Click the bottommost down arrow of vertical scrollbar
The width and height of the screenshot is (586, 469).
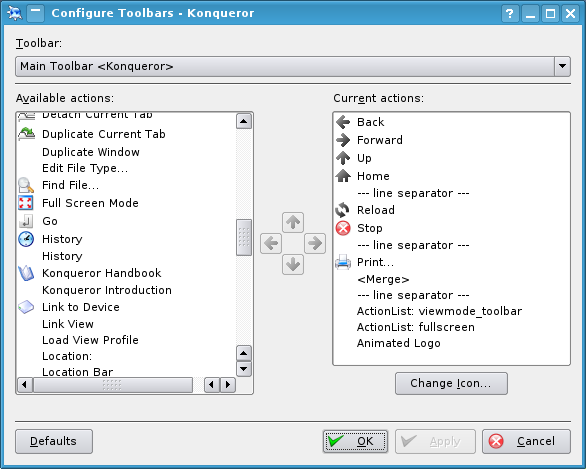point(244,369)
